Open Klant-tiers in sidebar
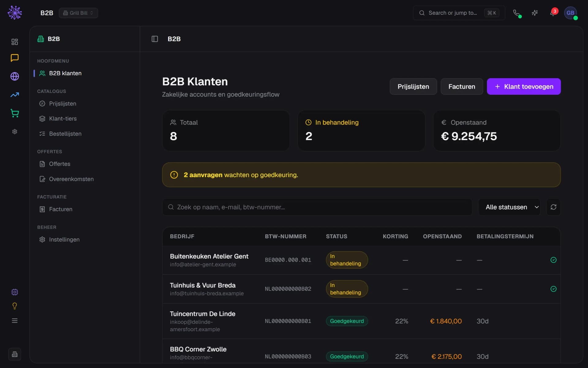This screenshot has width=588, height=368. (85, 119)
